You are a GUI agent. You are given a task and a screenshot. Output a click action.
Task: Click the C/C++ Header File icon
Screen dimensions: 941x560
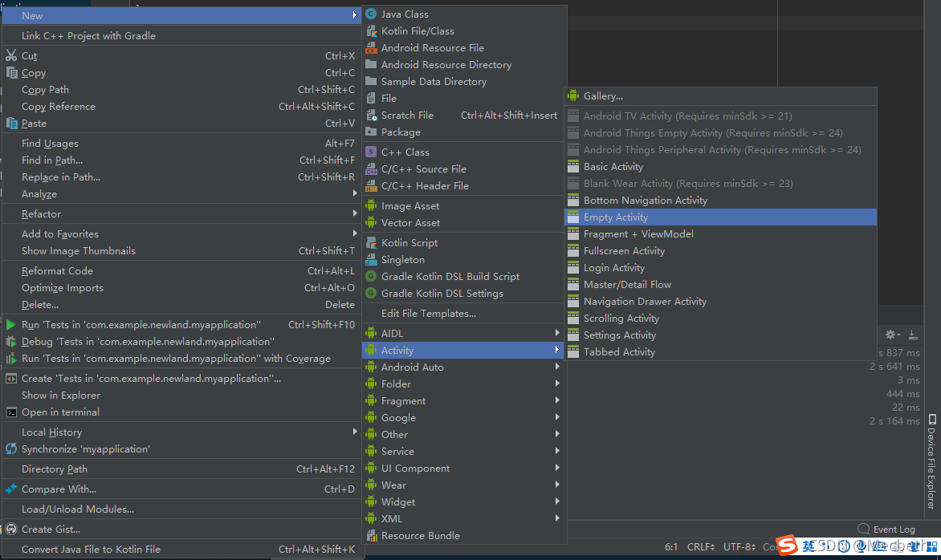[x=372, y=186]
